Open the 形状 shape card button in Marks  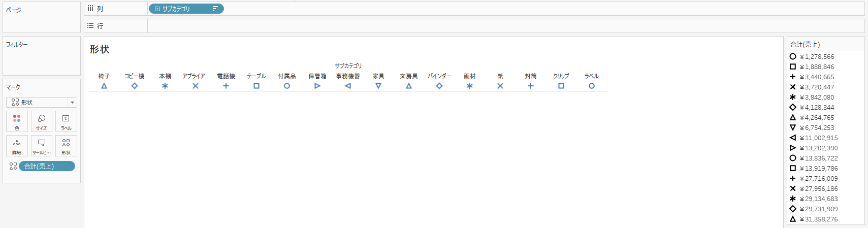(66, 146)
